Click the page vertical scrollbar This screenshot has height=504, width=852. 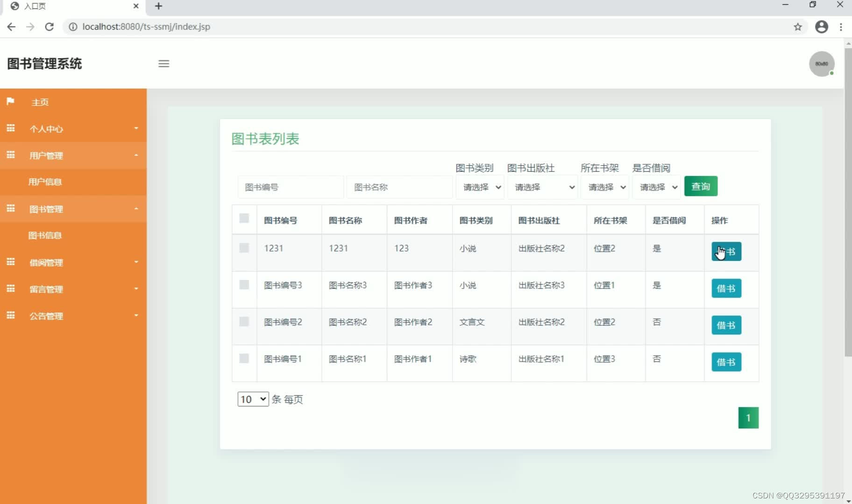tap(848, 202)
